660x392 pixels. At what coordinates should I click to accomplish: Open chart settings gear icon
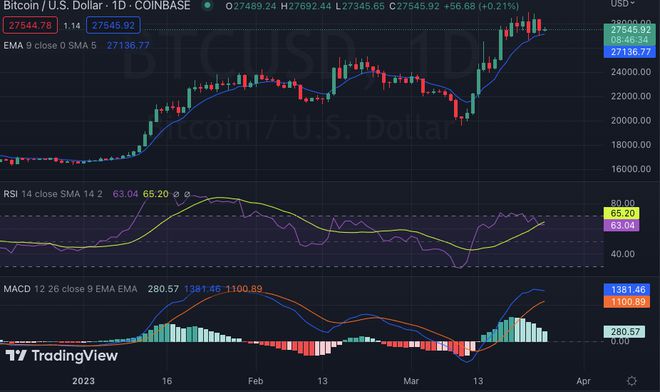click(631, 381)
